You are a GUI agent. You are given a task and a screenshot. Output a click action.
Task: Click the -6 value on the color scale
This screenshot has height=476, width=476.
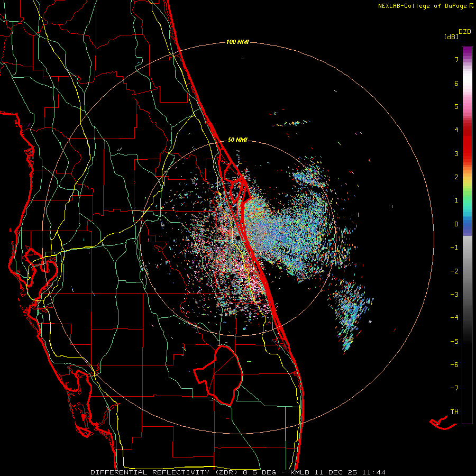[x=454, y=365]
